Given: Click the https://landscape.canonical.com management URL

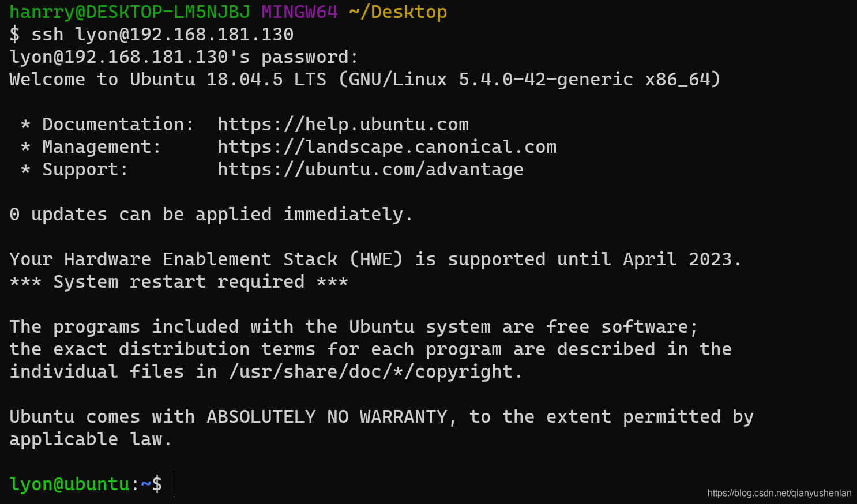Looking at the screenshot, I should coord(387,147).
